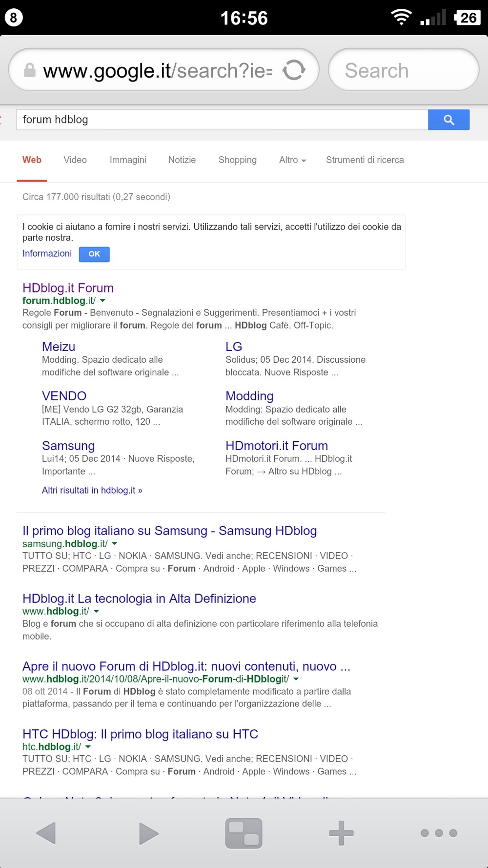Open dropdown arrow next to htc.hdblog.it
The image size is (488, 868).
[x=88, y=747]
